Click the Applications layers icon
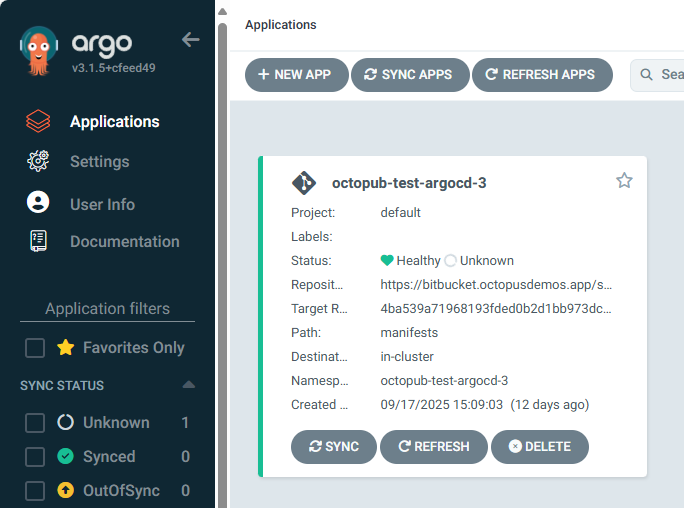The width and height of the screenshot is (684, 508). (38, 122)
